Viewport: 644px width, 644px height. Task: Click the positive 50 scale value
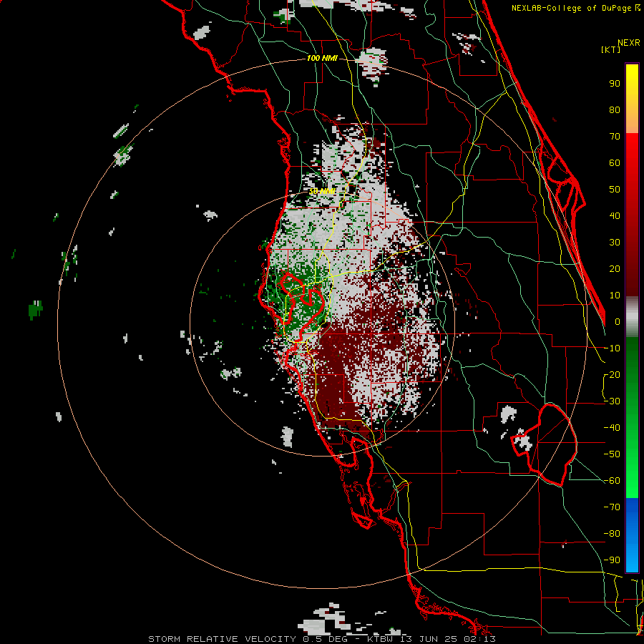click(615, 190)
